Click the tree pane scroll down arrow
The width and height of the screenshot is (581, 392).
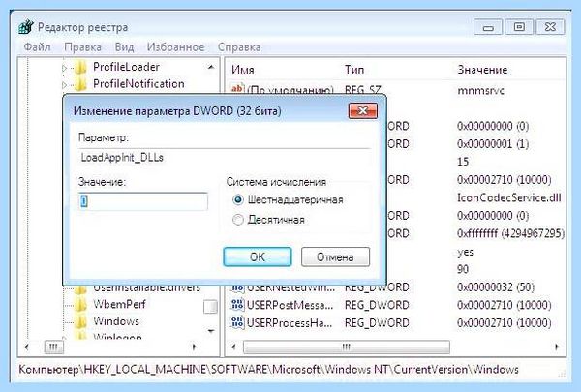pos(211,331)
